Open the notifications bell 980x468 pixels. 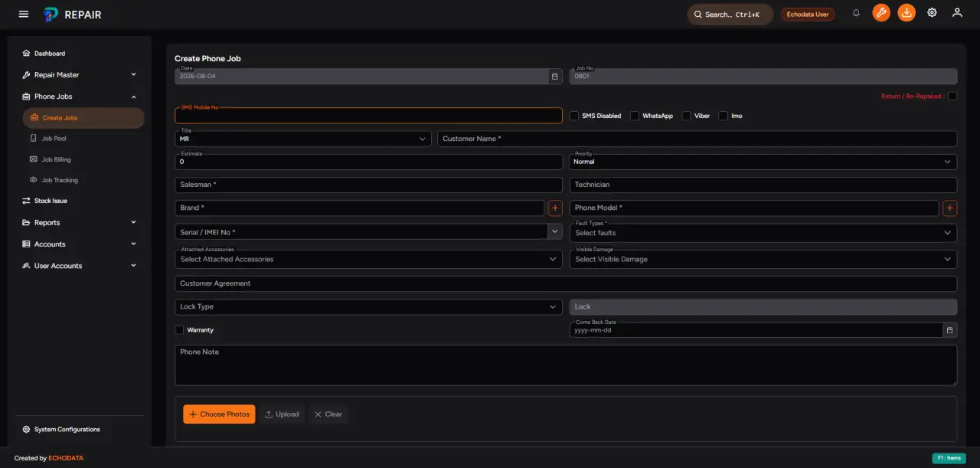856,13
